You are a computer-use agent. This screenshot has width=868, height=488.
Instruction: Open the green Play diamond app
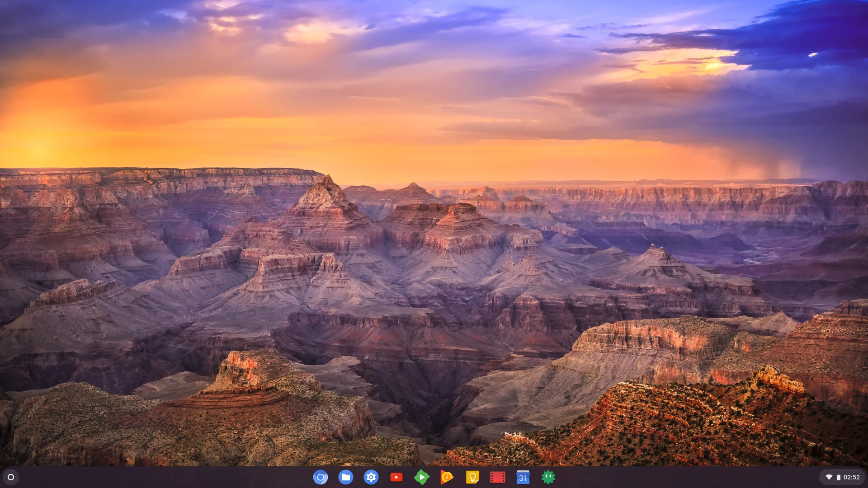pos(422,477)
